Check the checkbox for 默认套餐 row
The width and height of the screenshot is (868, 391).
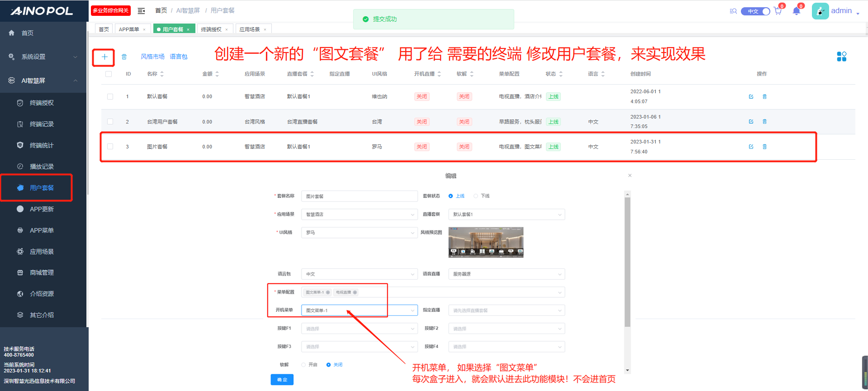point(110,96)
